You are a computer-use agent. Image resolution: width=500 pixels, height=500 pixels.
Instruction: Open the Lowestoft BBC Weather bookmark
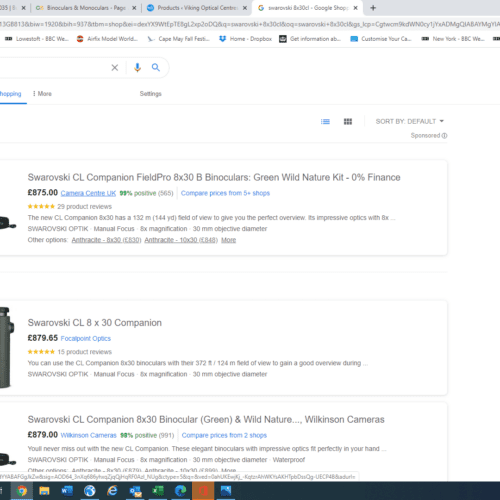point(37,39)
